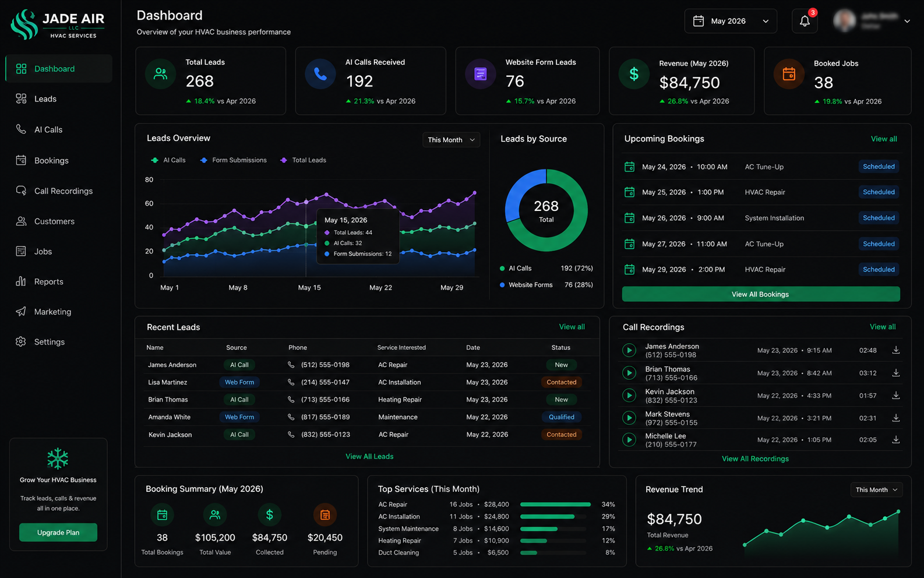
Task: Click the View All Recordings link
Action: click(x=755, y=459)
